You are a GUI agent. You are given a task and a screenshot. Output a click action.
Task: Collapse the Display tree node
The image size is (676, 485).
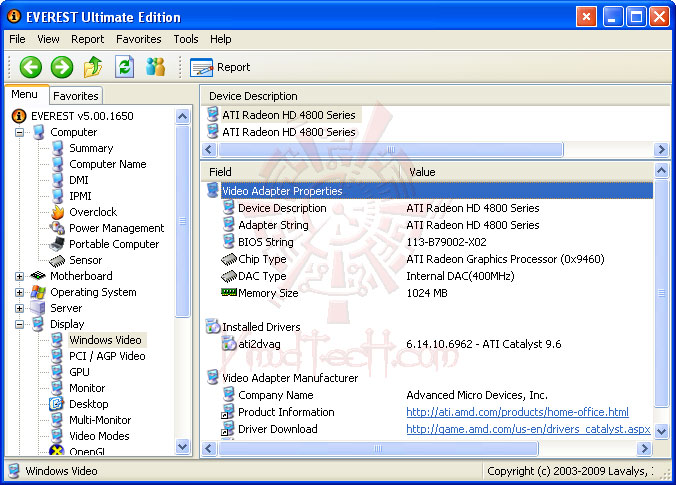(x=19, y=324)
